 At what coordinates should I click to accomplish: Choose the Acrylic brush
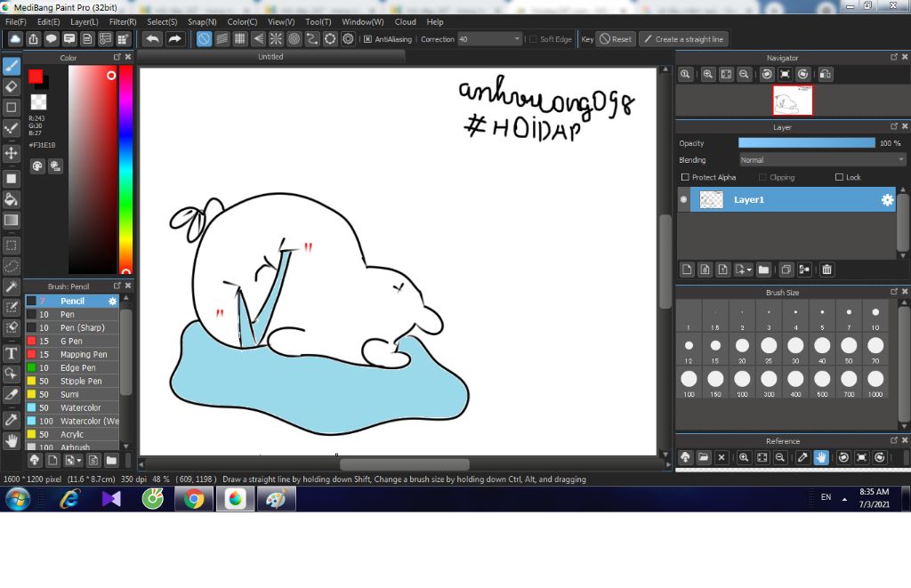[x=72, y=435]
